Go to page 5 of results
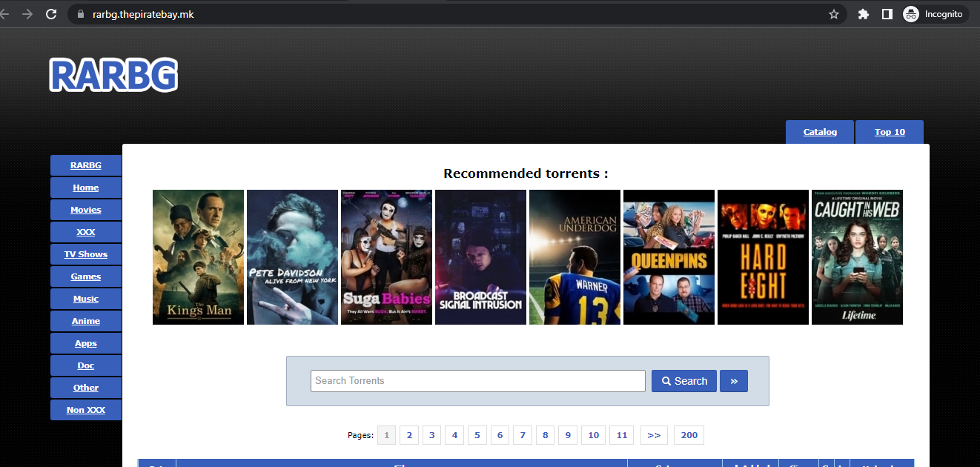The image size is (980, 467). pyautogui.click(x=477, y=435)
